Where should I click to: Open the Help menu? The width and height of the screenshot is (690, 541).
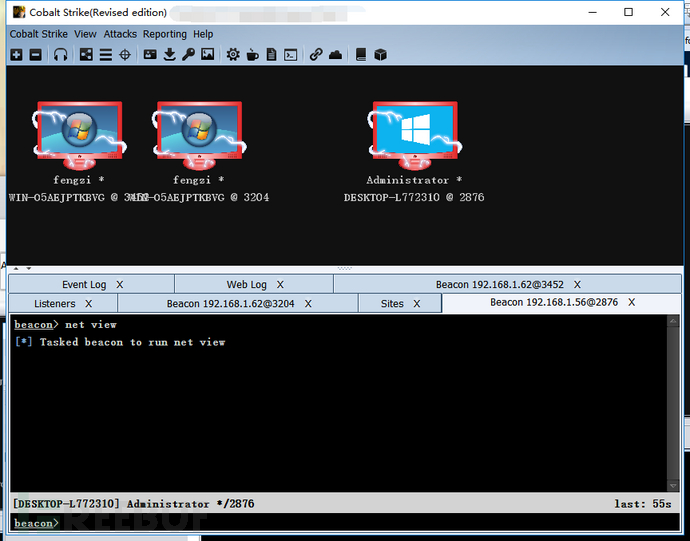tap(203, 34)
